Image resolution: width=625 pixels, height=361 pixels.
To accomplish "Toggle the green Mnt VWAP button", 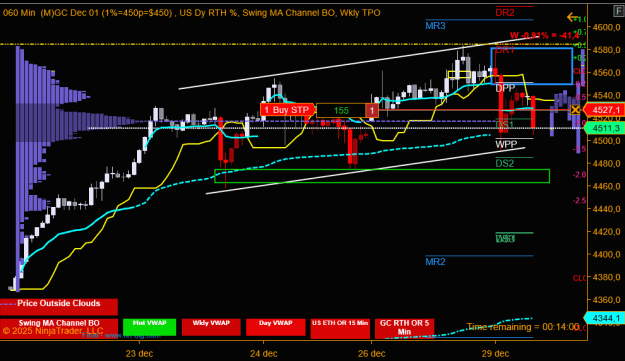I will 149,327.
